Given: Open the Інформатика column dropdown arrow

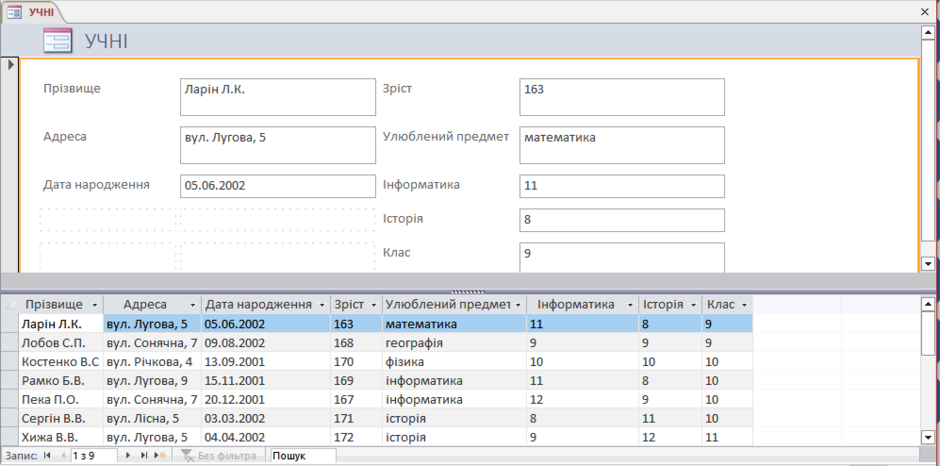Looking at the screenshot, I should (630, 305).
